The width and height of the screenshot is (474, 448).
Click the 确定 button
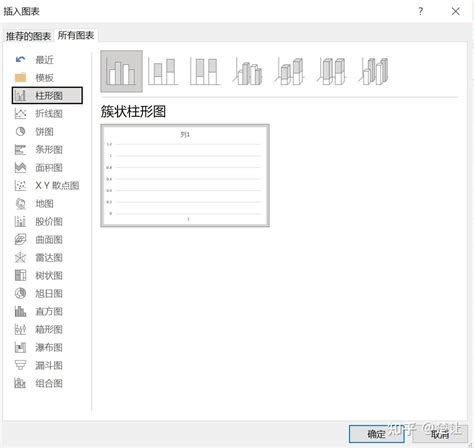[x=376, y=434]
